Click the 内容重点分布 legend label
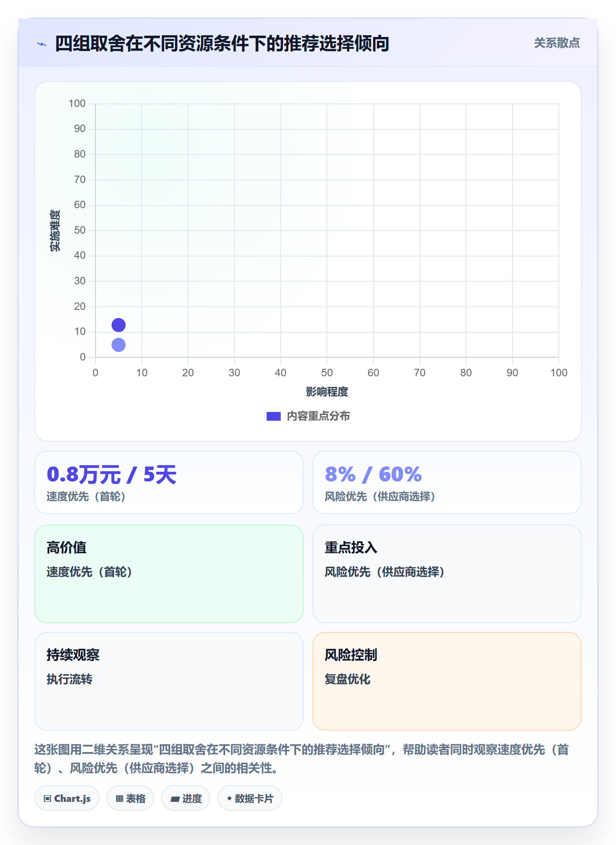Viewport: 616px width, 845px height. pos(318,416)
